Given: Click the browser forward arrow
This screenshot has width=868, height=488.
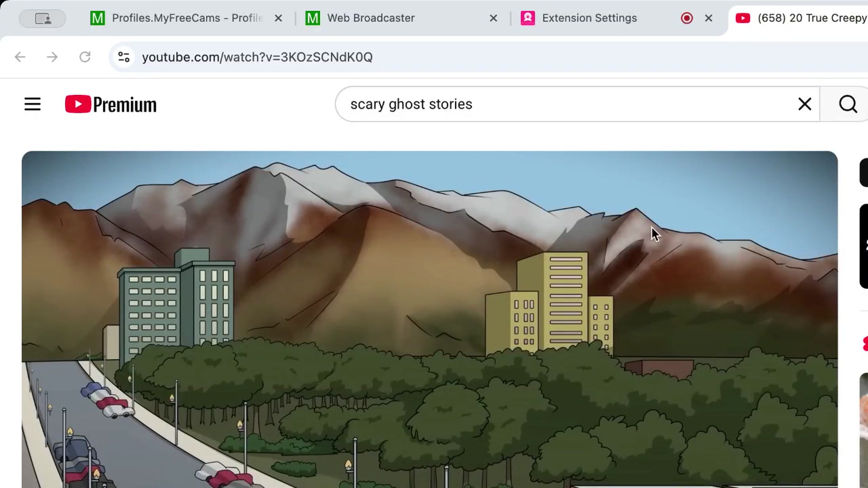Looking at the screenshot, I should 52,57.
